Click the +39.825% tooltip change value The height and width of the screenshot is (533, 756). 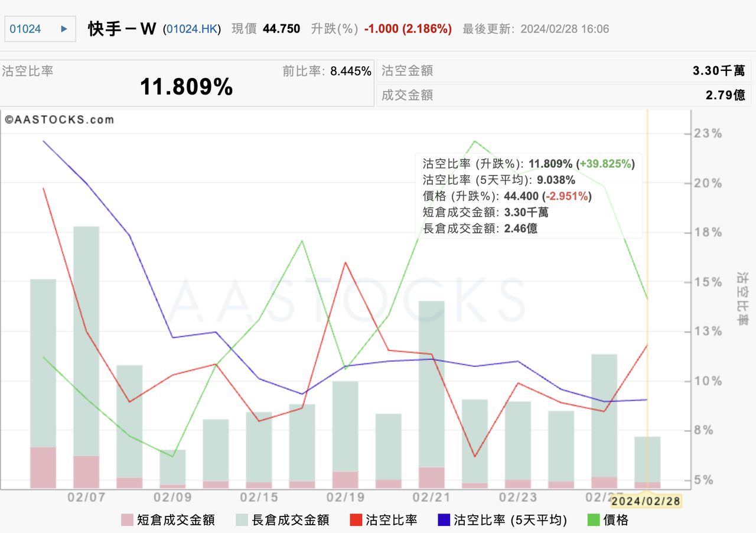click(605, 164)
